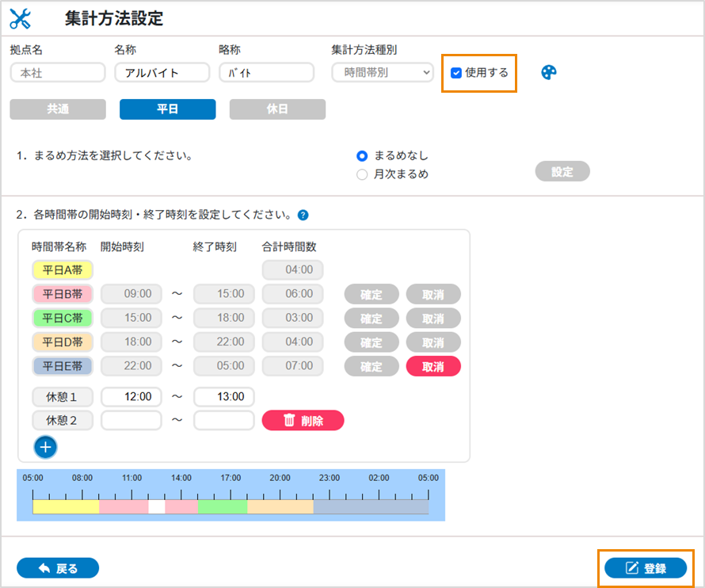705x588 pixels.
Task: Go back with the 戻る button
Action: [58, 568]
